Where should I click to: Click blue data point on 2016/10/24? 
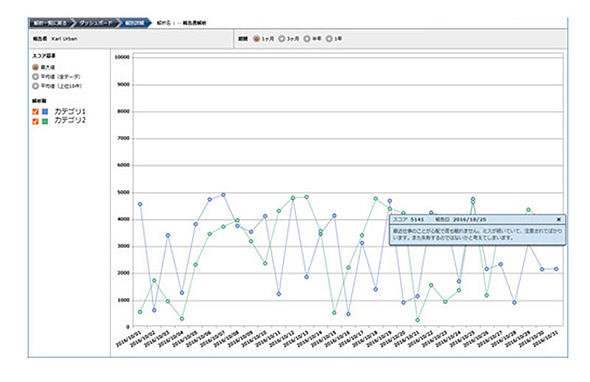[x=459, y=281]
